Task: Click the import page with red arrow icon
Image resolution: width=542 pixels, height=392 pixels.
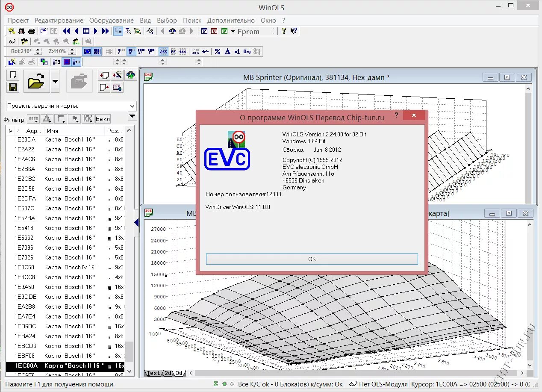Action: point(104,75)
